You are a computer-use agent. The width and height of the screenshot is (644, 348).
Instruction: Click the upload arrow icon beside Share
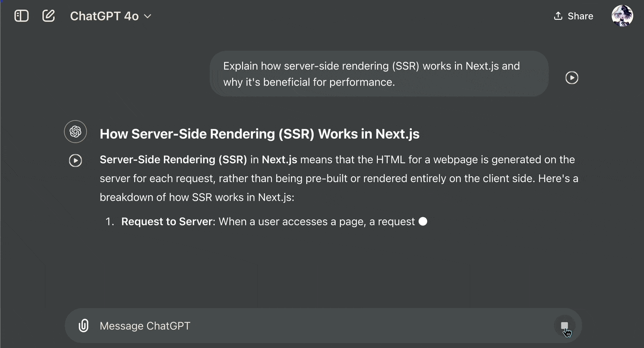(x=558, y=16)
